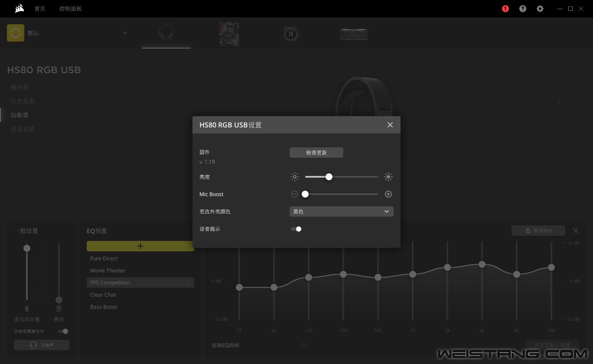Open the 首页 home tab

[x=40, y=9]
